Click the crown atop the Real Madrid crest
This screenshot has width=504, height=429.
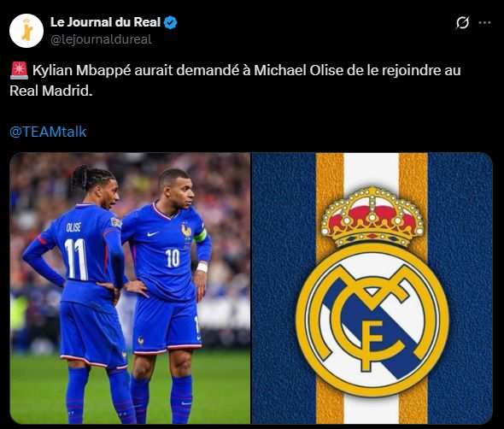(372, 217)
